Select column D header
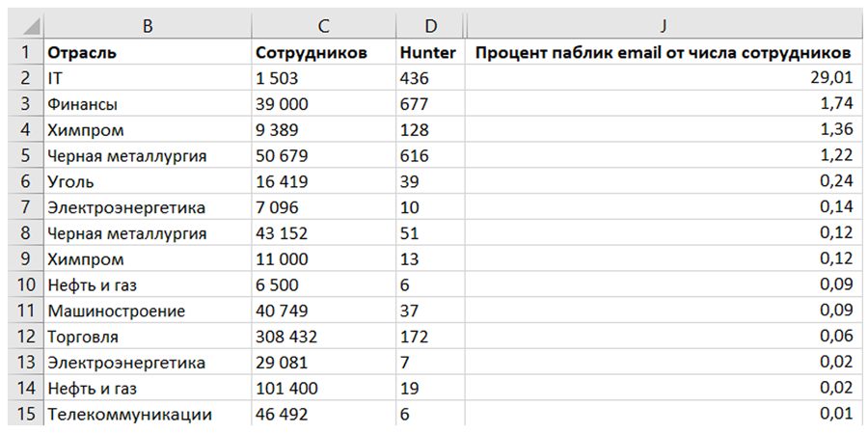 (x=428, y=26)
